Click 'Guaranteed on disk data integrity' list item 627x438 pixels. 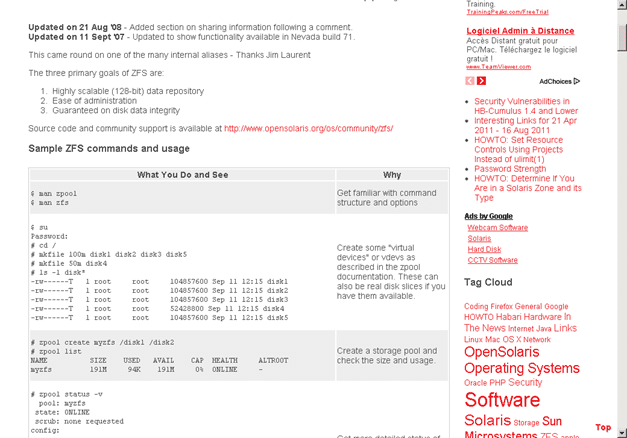(x=116, y=110)
